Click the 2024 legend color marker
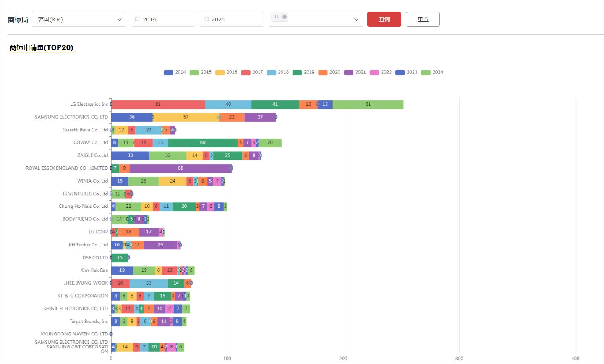 click(426, 72)
